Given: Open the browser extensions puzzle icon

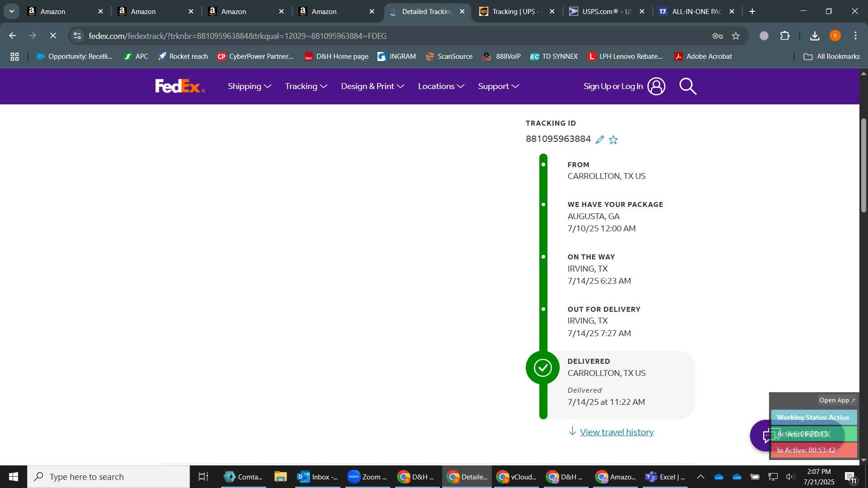Looking at the screenshot, I should [785, 36].
